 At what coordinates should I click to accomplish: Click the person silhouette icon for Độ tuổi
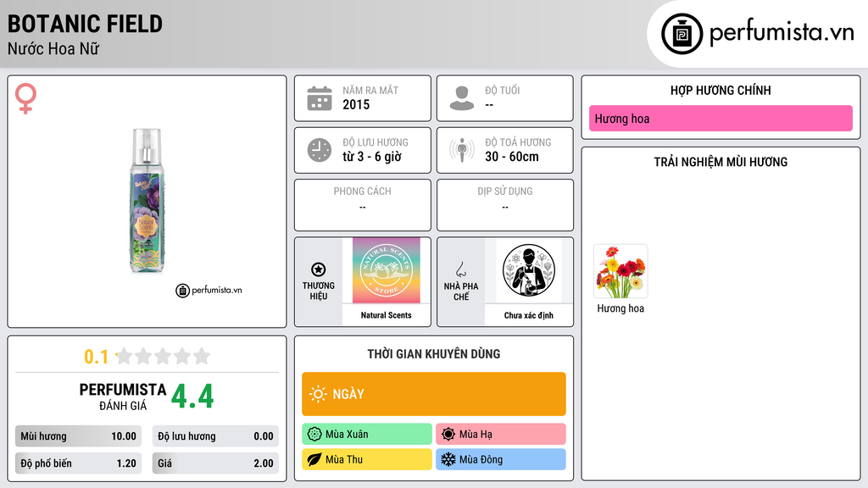click(462, 98)
